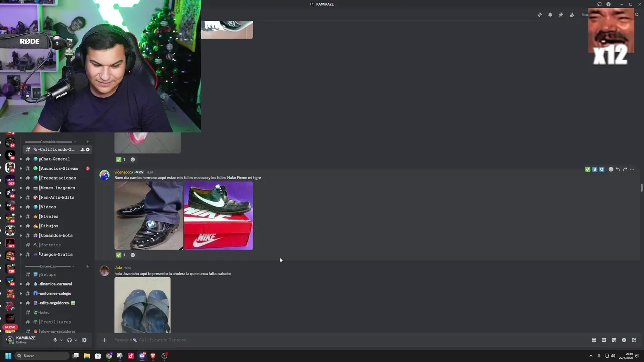Click the O quick reaction in hover toolbar
The width and height of the screenshot is (644, 362).
click(x=601, y=169)
